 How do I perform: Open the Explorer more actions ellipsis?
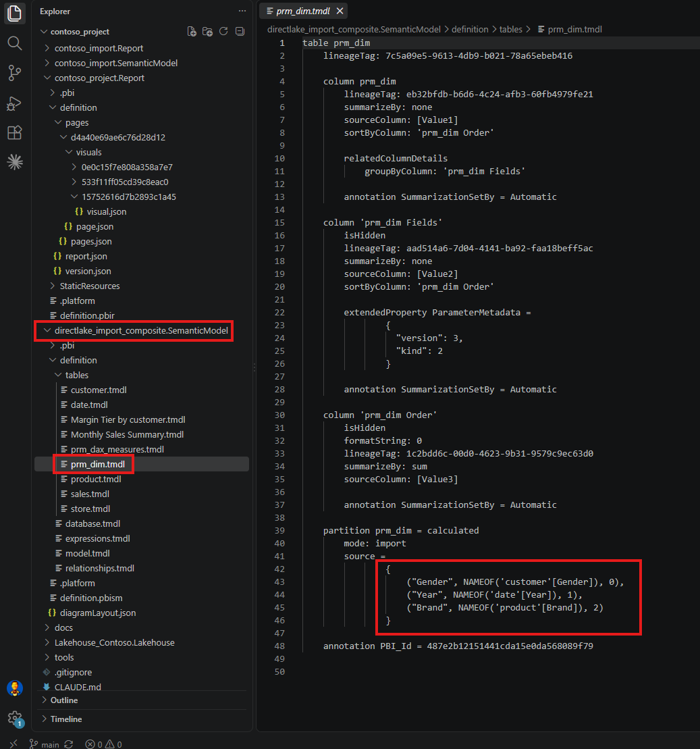242,11
